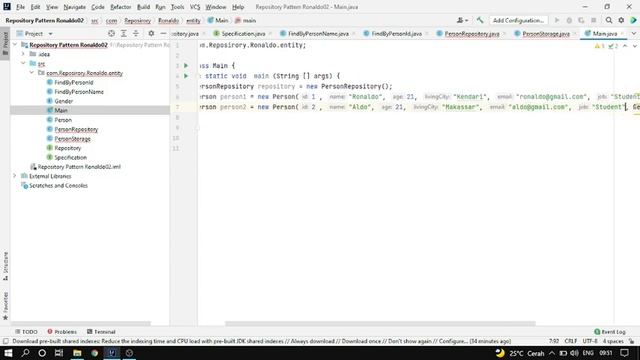
Task: Click the Debug bug icon in toolbar
Action: 569,20
